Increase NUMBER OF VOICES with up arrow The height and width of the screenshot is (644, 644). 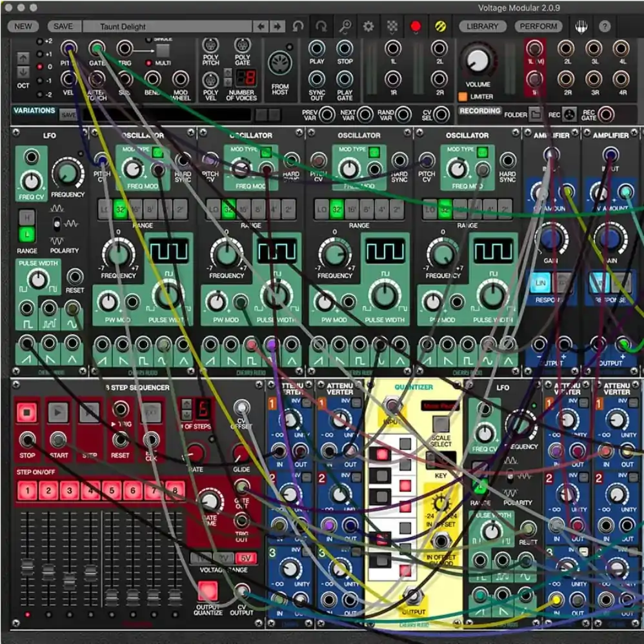pyautogui.click(x=228, y=73)
